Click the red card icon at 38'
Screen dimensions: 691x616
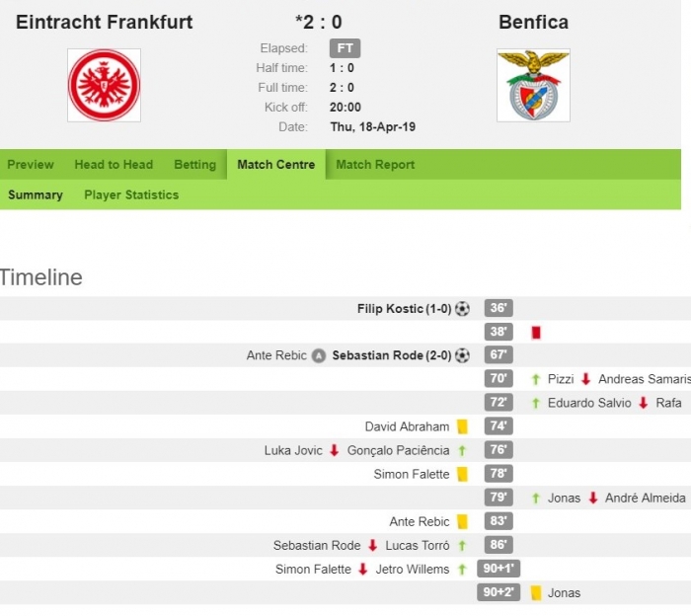[x=536, y=333]
